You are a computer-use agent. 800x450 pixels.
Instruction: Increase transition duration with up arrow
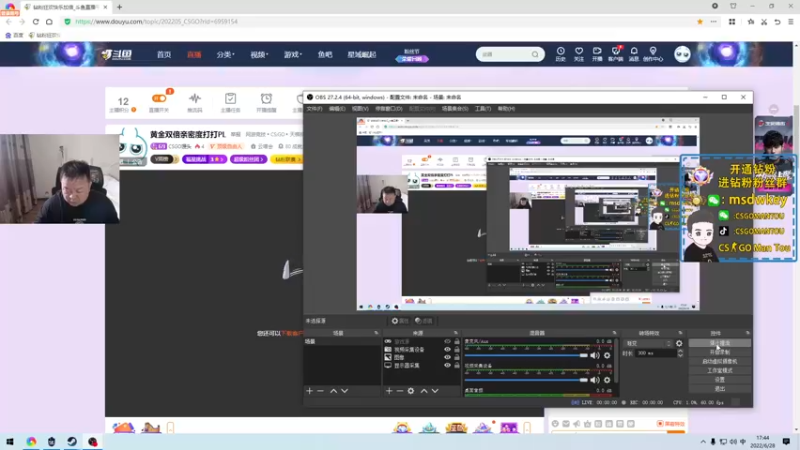point(680,351)
